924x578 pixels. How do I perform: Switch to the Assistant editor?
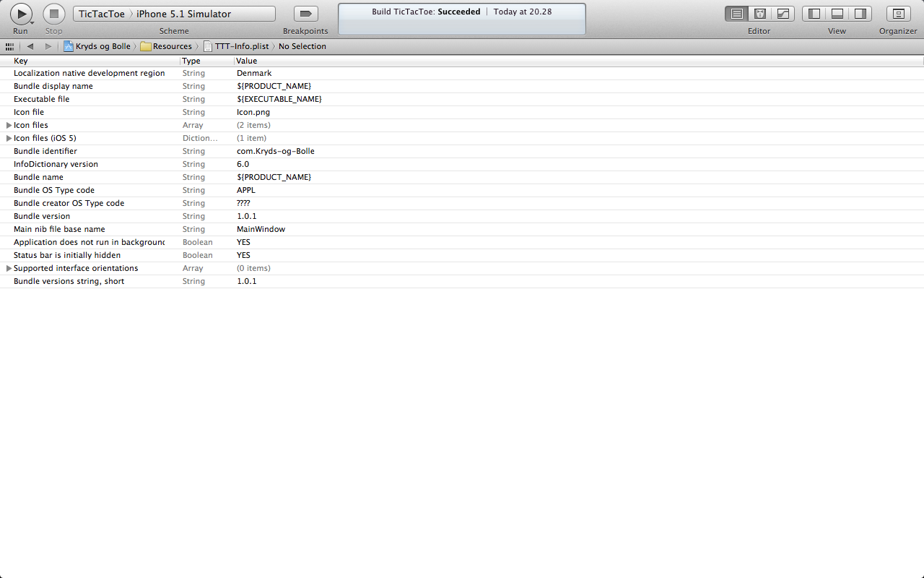point(759,14)
